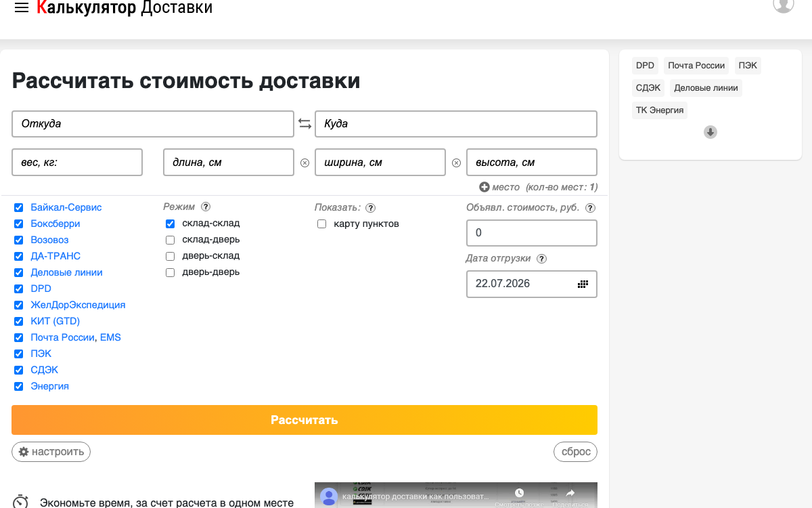Click the Share arrow icon in video
Viewport: 812px width, 508px height.
click(570, 493)
